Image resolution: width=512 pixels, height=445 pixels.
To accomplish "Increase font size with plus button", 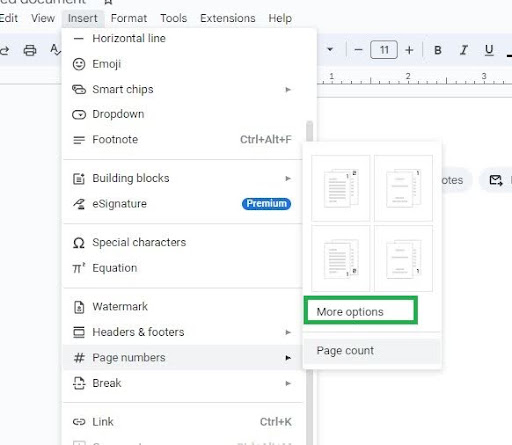I will click(409, 50).
